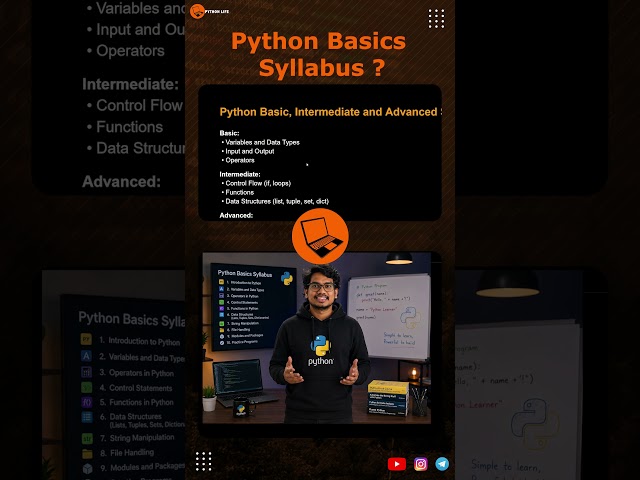Click 'Basic:' heading in the center card
Image resolution: width=640 pixels, height=480 pixels.
[229, 133]
